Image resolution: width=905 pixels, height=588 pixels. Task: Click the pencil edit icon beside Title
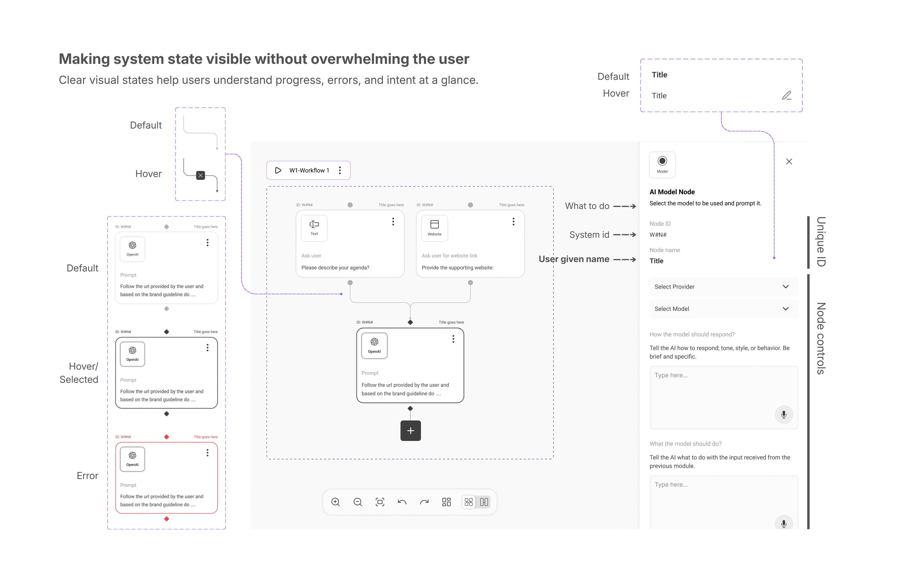(x=787, y=95)
